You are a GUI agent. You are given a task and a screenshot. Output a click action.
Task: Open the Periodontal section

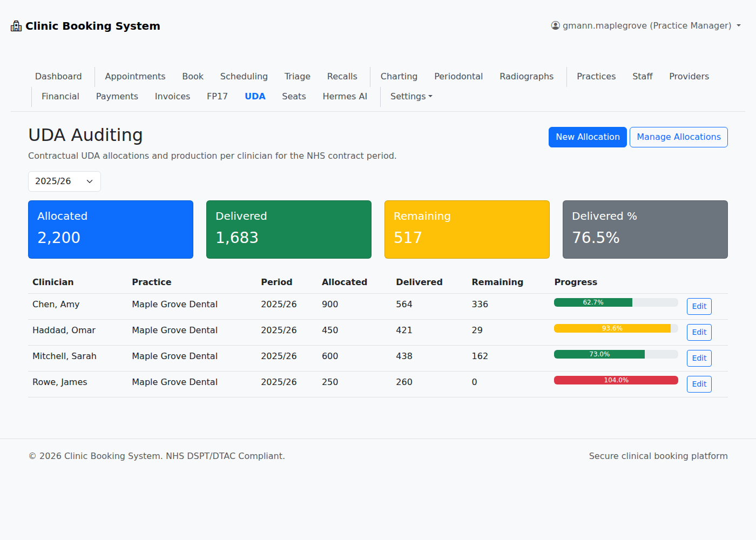tap(458, 76)
